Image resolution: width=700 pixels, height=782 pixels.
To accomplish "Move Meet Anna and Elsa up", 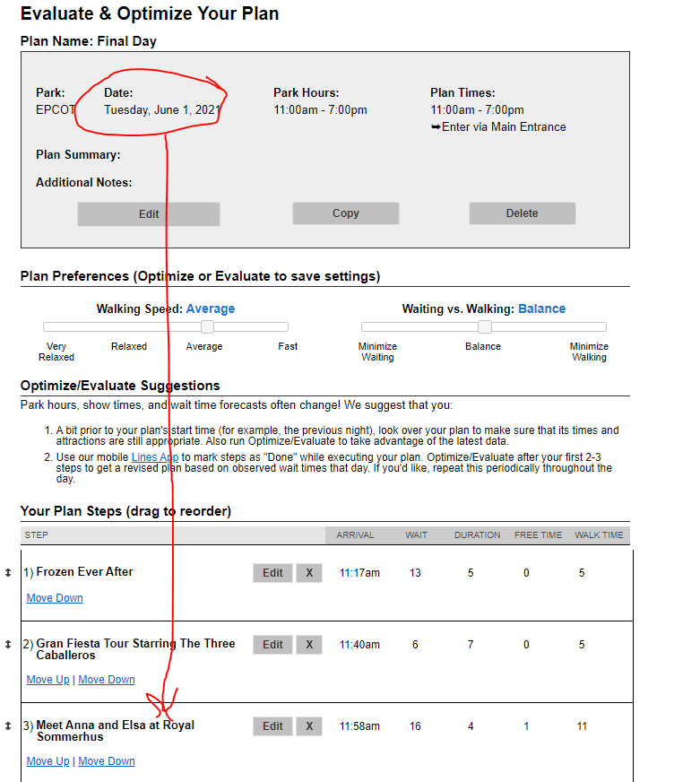I will tap(48, 761).
